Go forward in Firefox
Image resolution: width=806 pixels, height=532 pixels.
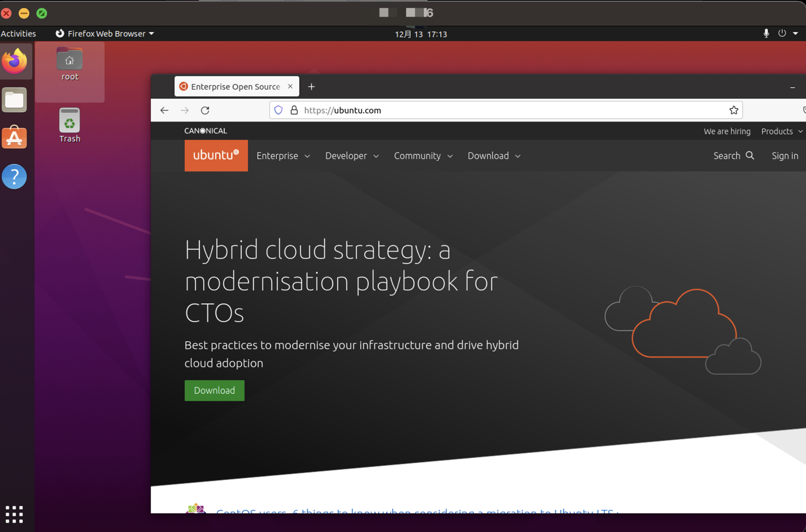(185, 110)
